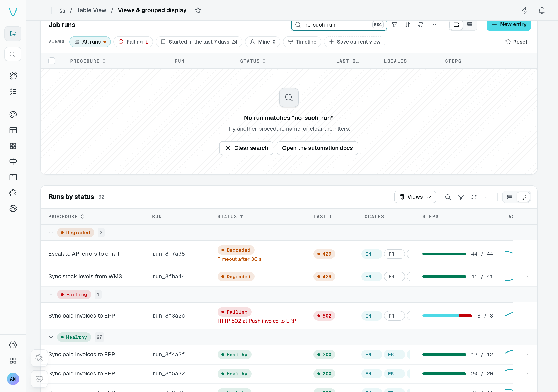Collapse the Failing group
This screenshot has height=392, width=558.
(51, 295)
